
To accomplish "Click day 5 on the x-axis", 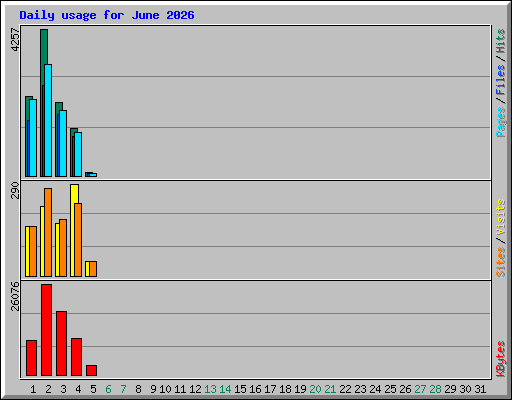I will pyautogui.click(x=93, y=389).
